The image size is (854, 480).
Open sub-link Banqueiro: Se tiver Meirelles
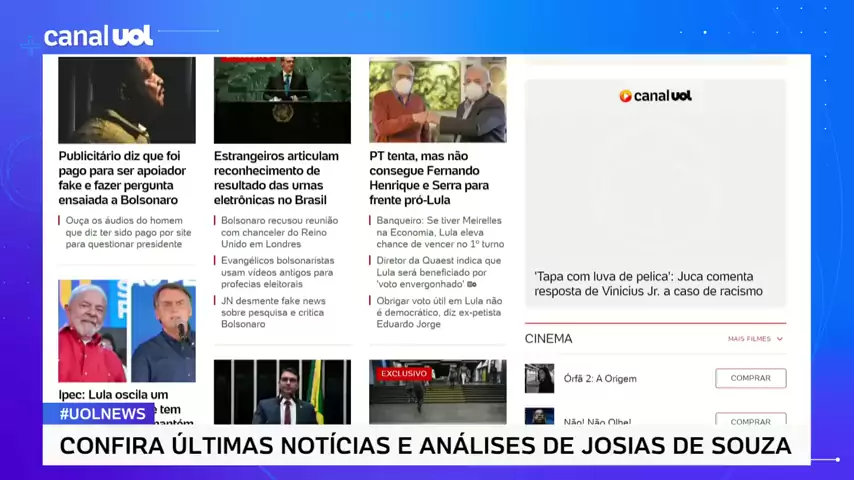click(x=440, y=232)
